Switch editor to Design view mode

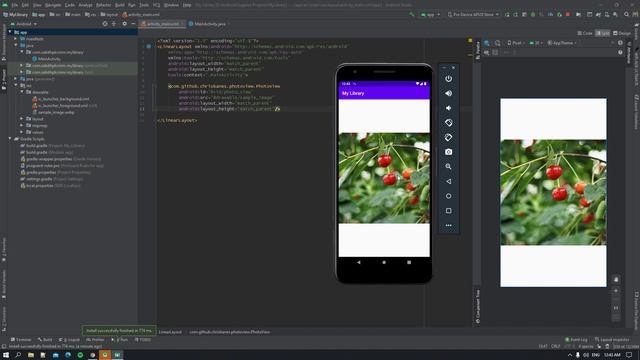coord(622,33)
